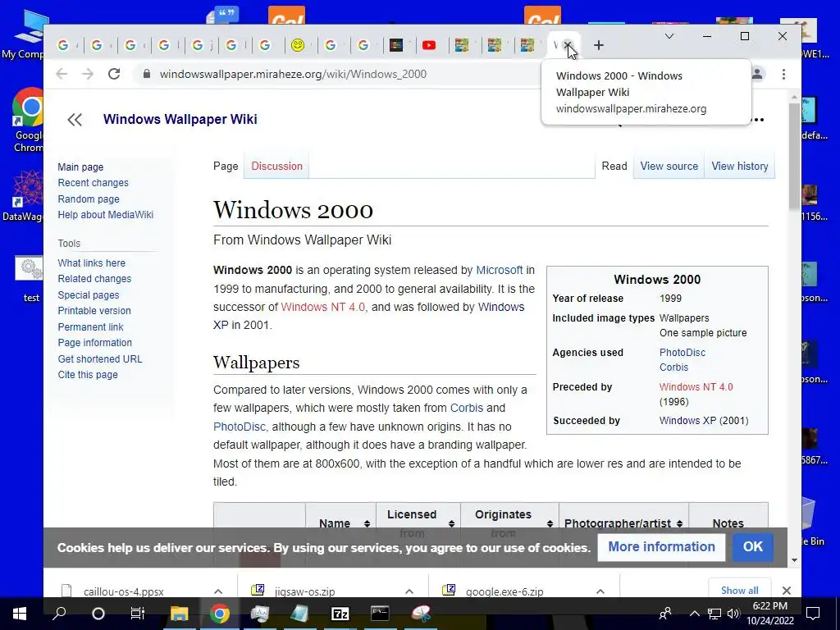The image size is (840, 630).
Task: Open Snipping Tool from taskbar
Action: 421,614
